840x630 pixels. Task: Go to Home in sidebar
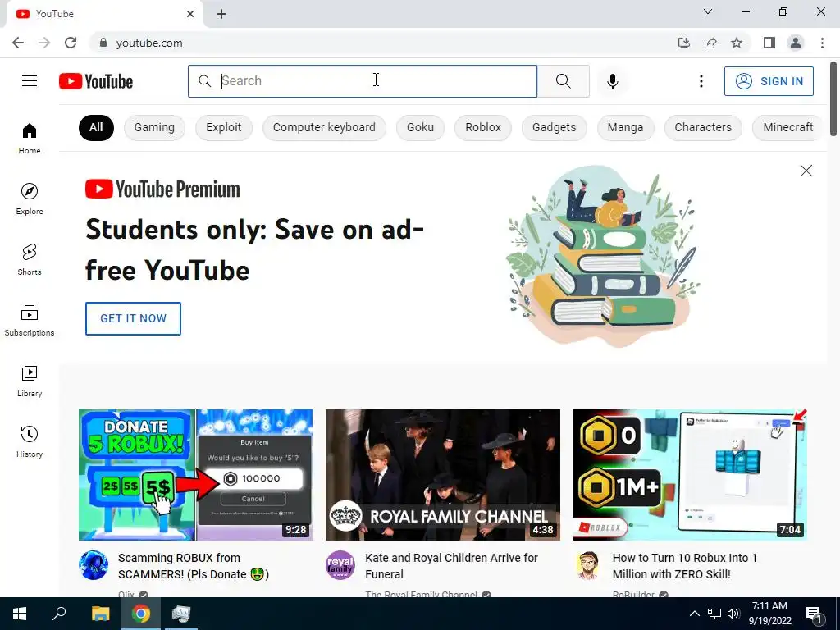pos(30,138)
